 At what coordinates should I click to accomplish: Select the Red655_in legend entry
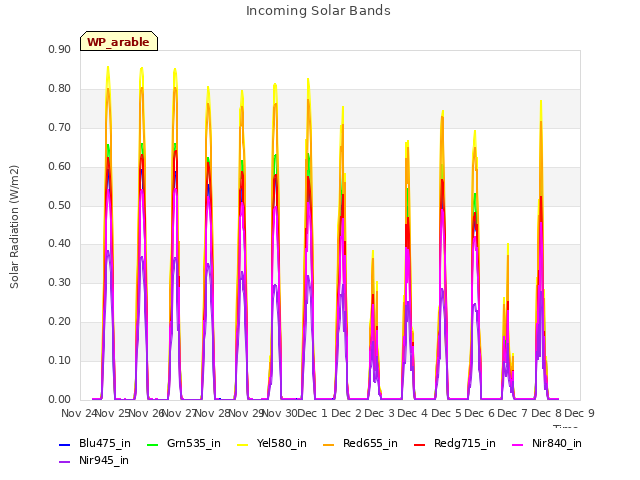[370, 443]
